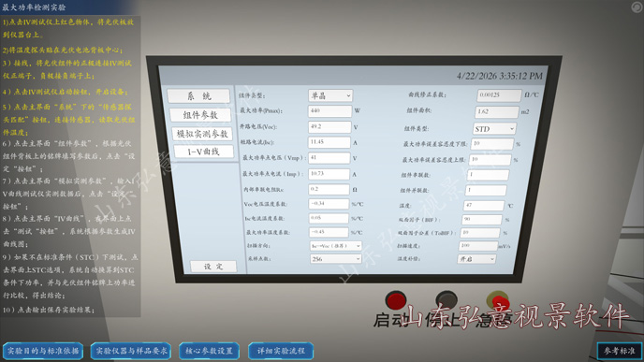Select the 最大功率温度系数 field
This screenshot has height=362, width=644.
pos(329,232)
